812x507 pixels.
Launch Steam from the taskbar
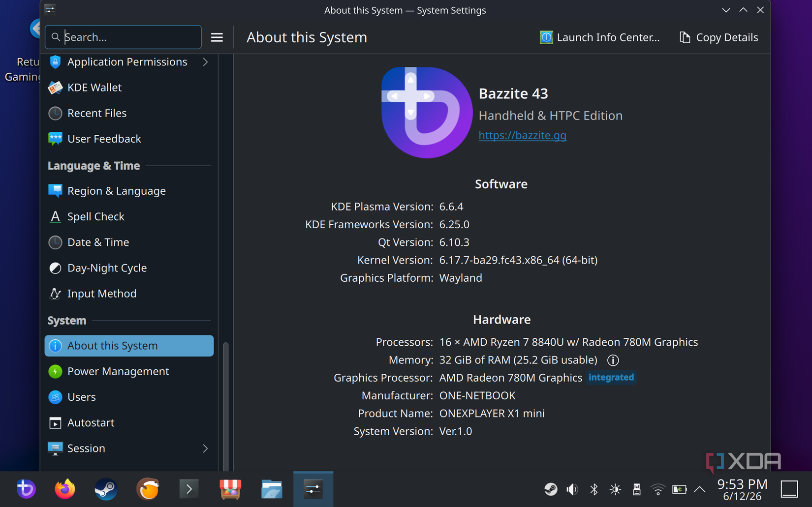pos(106,489)
